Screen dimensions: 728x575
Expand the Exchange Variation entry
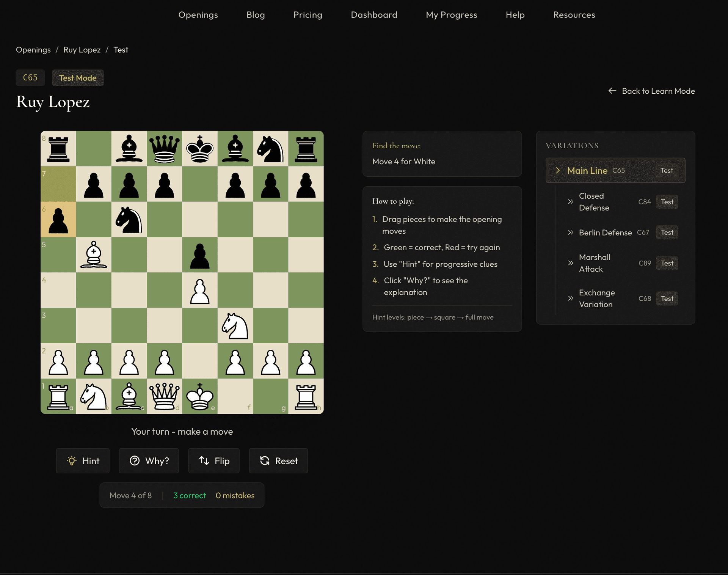click(x=570, y=298)
